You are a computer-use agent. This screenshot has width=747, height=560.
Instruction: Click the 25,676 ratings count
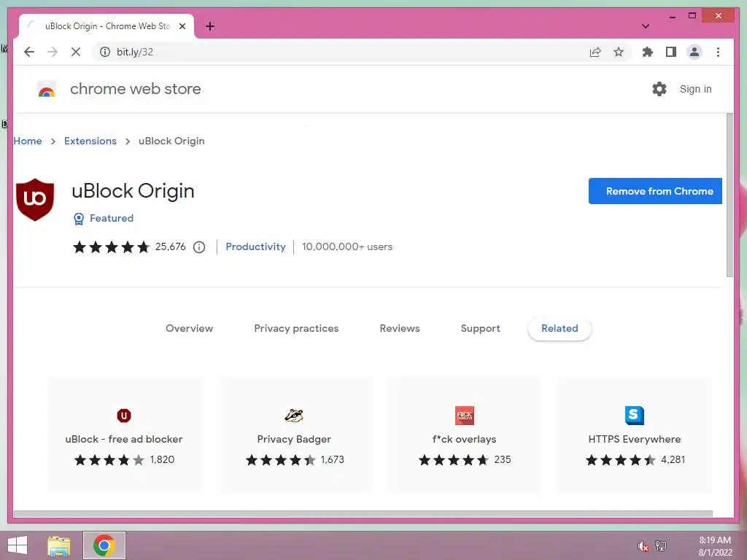(x=171, y=246)
